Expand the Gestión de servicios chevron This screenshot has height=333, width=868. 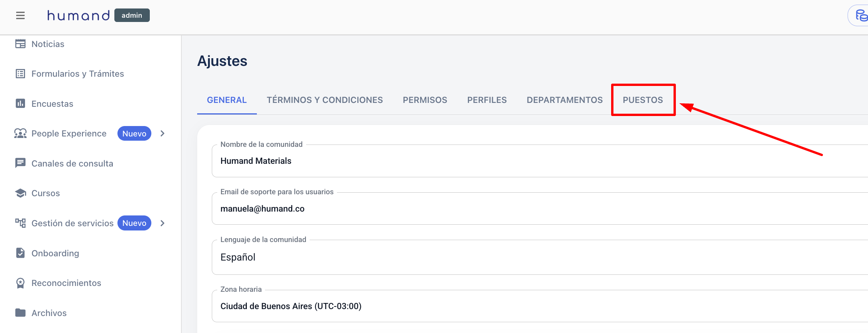[x=163, y=223]
